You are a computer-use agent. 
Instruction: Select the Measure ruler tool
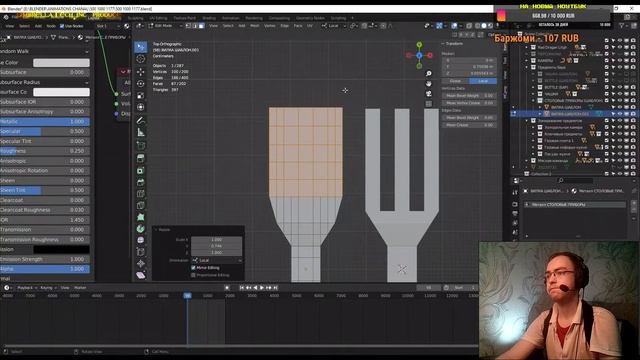[x=140, y=132]
